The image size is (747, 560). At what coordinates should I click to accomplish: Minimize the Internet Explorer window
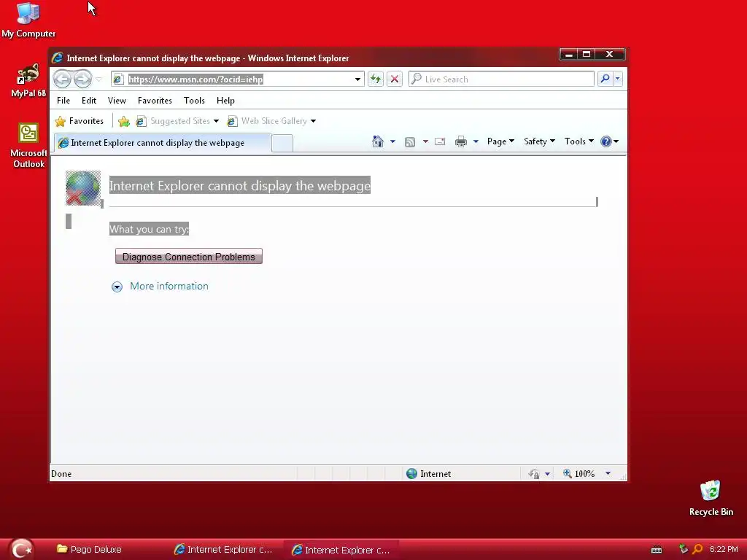click(569, 54)
